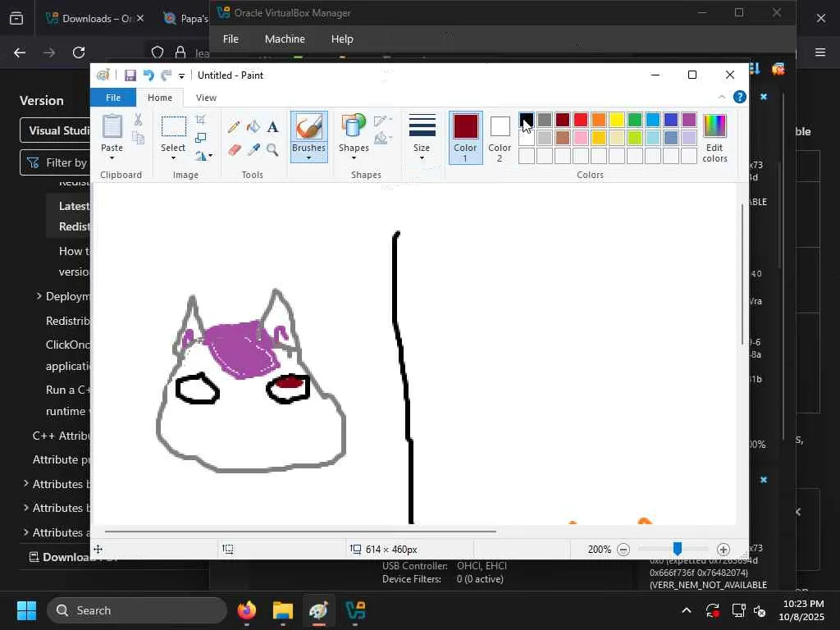Select the Text tool in Paint
The height and width of the screenshot is (630, 840).
(272, 127)
